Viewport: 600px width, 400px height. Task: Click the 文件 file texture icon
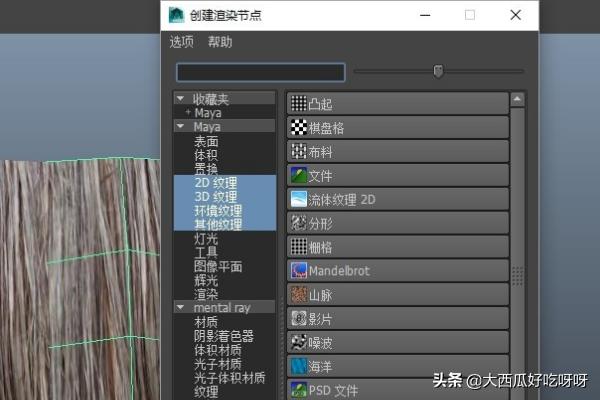tap(298, 175)
